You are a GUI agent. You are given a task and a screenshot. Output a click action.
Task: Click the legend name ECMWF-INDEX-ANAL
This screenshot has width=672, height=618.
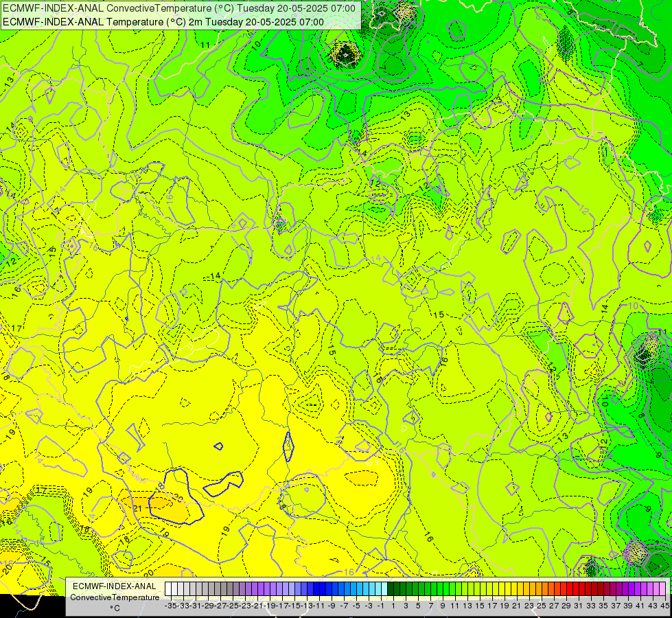(115, 586)
